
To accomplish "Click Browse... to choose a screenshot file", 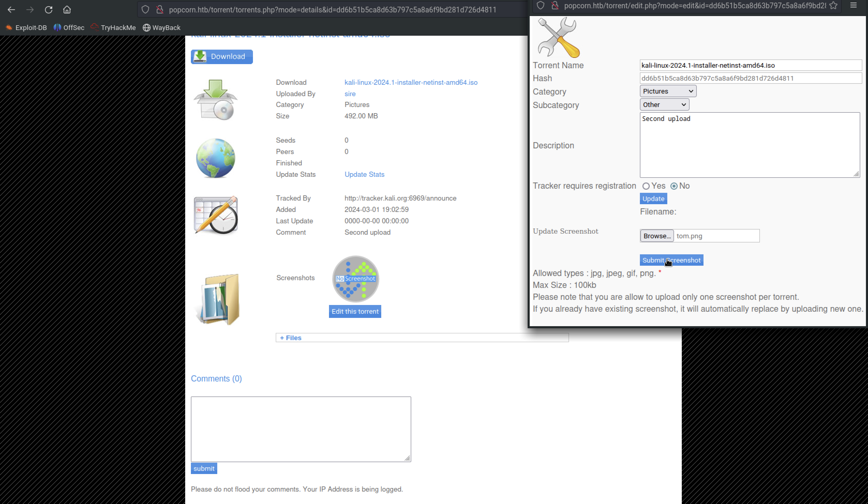I will (657, 236).
